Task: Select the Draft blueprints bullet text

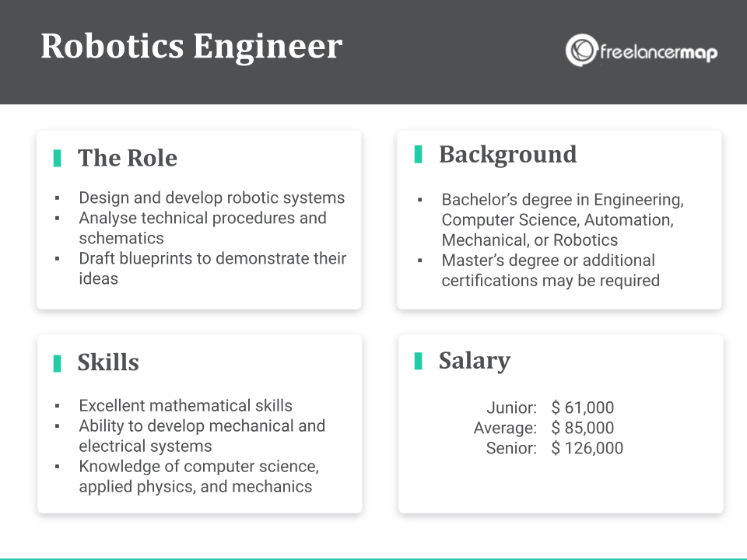Action: coord(212,268)
